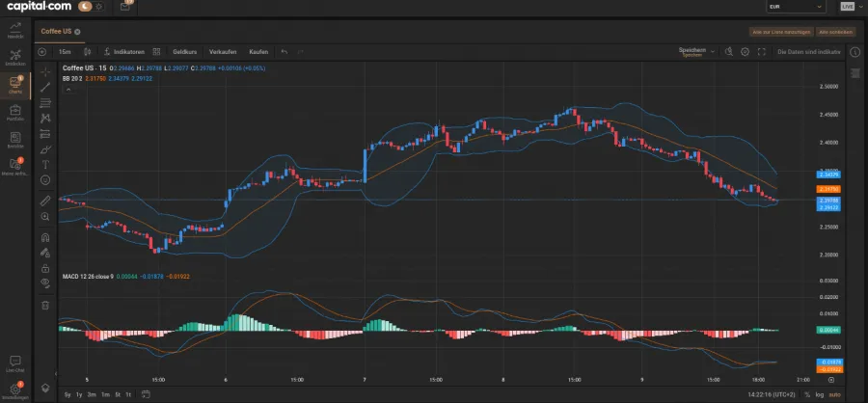Add symbol with plus compare icon

tap(42, 51)
